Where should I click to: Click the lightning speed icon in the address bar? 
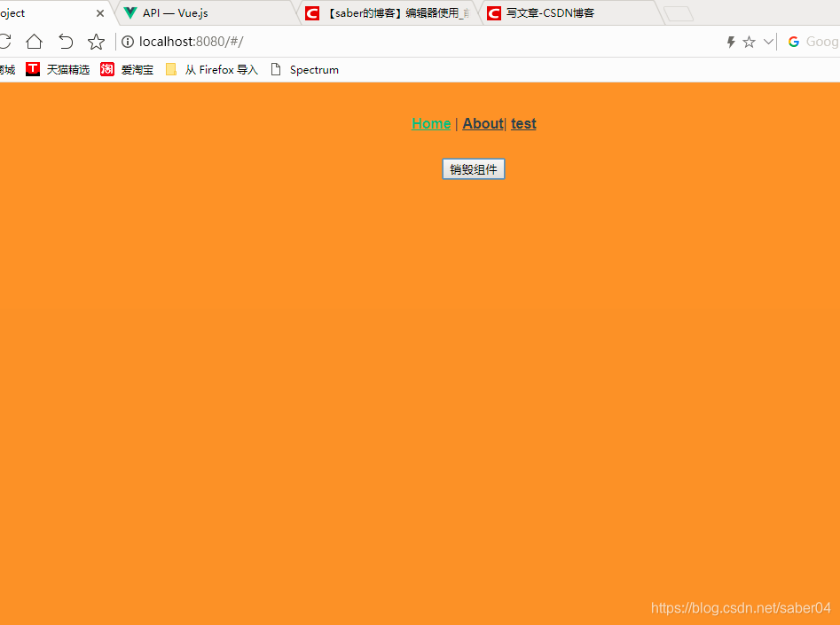pos(729,41)
